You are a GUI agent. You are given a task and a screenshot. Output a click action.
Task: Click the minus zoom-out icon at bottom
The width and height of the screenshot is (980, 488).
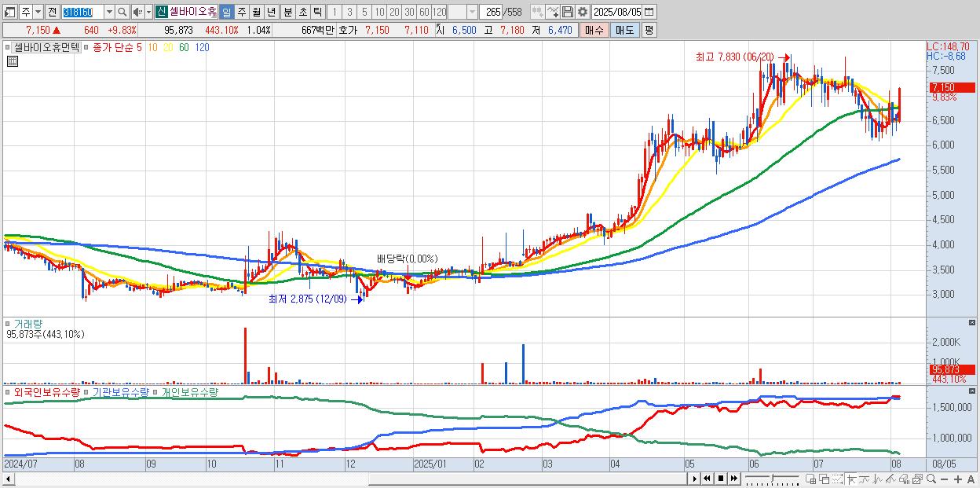[944, 479]
